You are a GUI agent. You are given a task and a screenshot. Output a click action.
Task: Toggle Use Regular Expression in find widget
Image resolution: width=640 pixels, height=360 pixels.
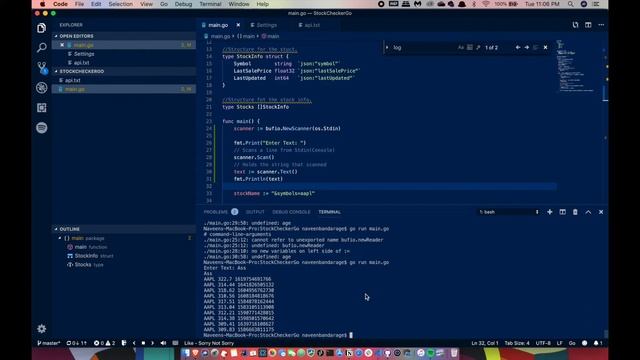point(478,47)
